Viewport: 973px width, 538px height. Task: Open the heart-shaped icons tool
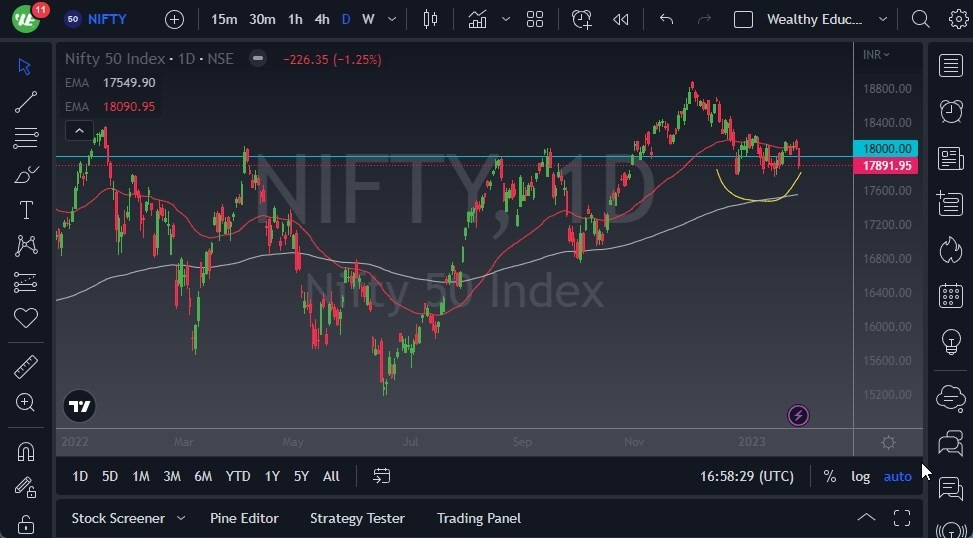(x=25, y=318)
